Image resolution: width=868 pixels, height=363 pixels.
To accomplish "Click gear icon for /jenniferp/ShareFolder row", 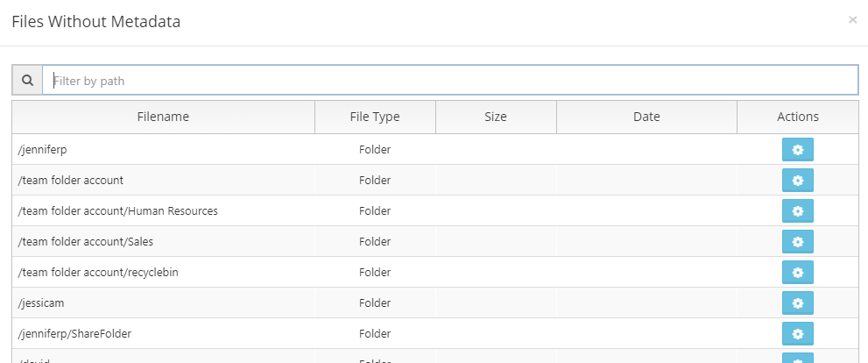I will 797,334.
